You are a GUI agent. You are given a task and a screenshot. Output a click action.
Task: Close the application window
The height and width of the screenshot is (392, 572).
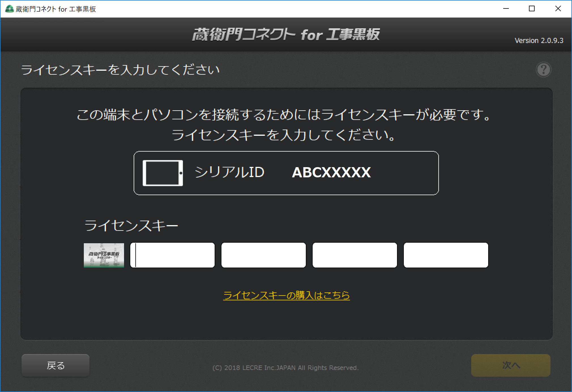coord(558,9)
